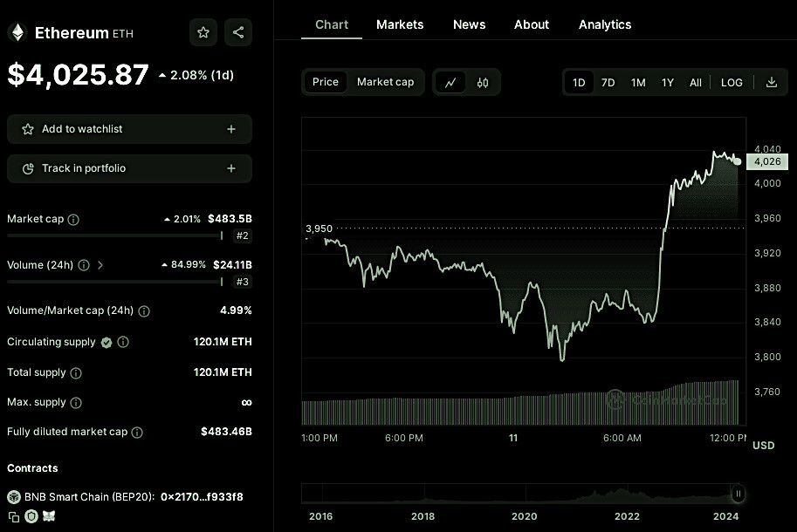Click the $483.46B fully diluted value
Image resolution: width=797 pixels, height=532 pixels.
pos(226,432)
